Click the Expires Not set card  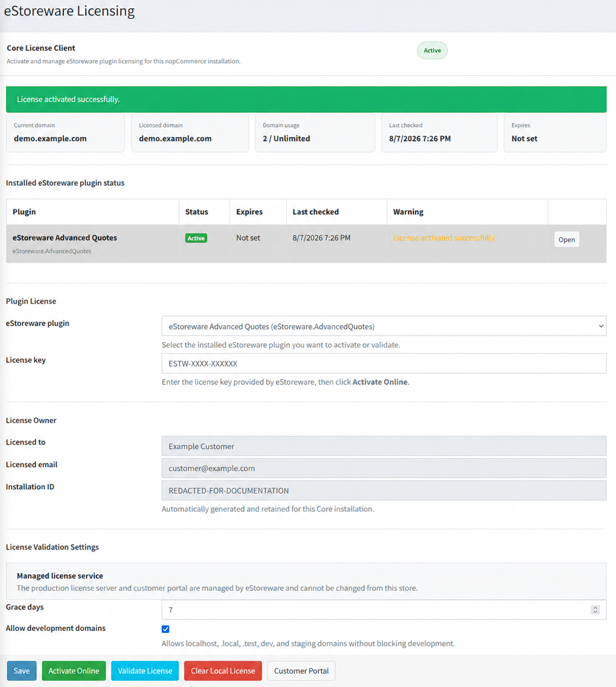pos(555,133)
